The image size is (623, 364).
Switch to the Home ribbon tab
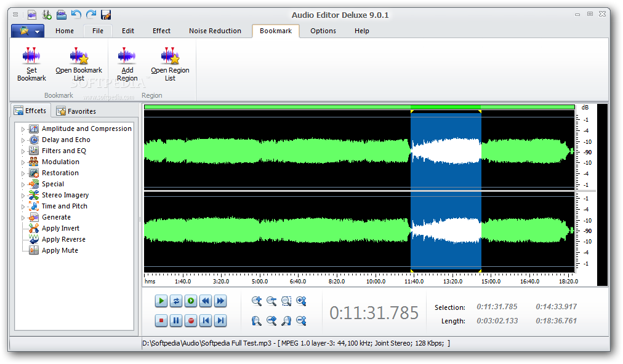(x=65, y=31)
